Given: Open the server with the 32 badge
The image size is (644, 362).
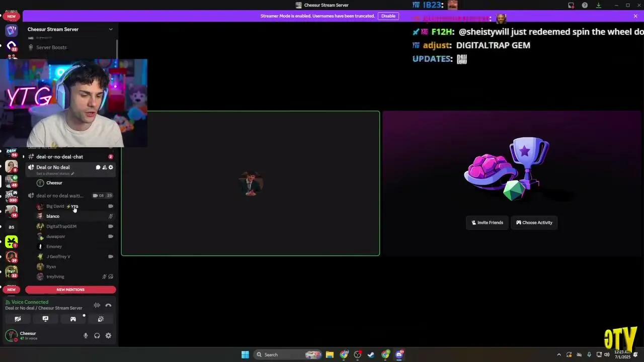Looking at the screenshot, I should [11, 272].
